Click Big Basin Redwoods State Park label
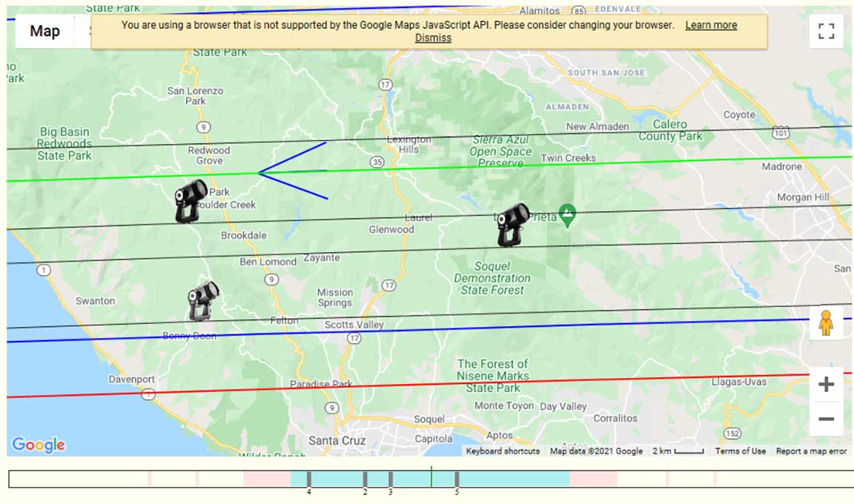The height and width of the screenshot is (504, 854). 64,144
